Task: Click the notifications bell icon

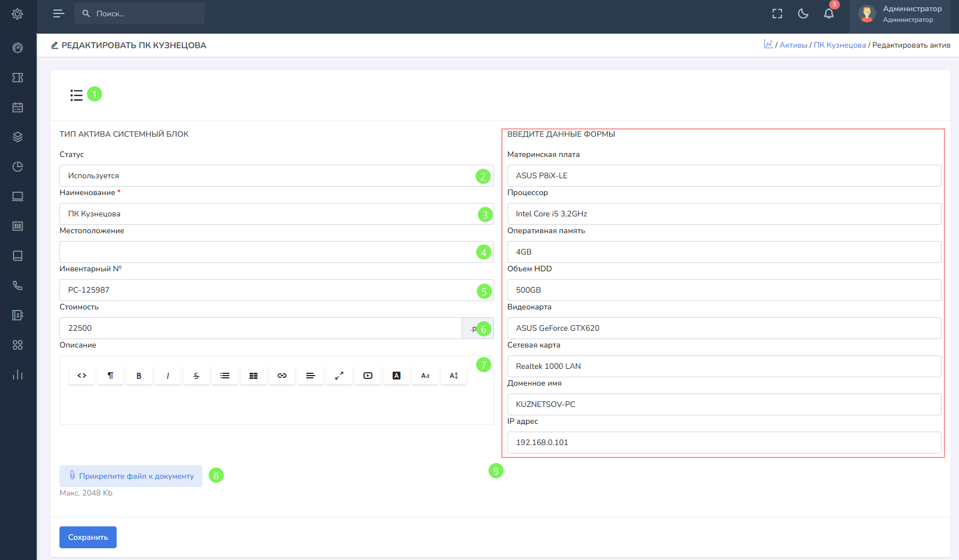Action: (828, 14)
